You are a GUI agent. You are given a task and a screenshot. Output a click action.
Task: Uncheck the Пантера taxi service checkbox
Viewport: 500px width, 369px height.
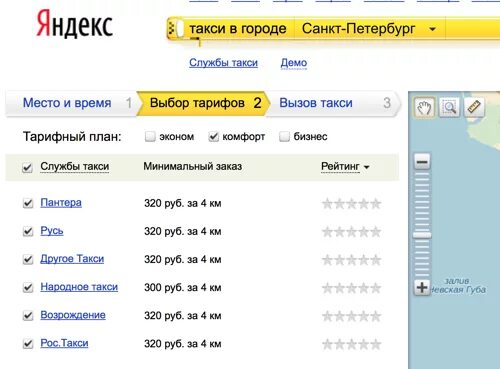click(28, 203)
